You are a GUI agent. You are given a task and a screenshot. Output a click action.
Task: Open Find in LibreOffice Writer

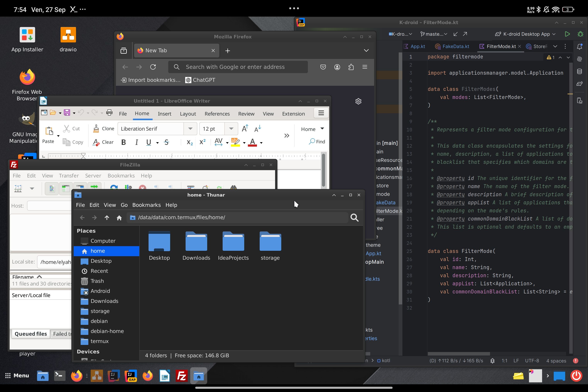tap(317, 141)
